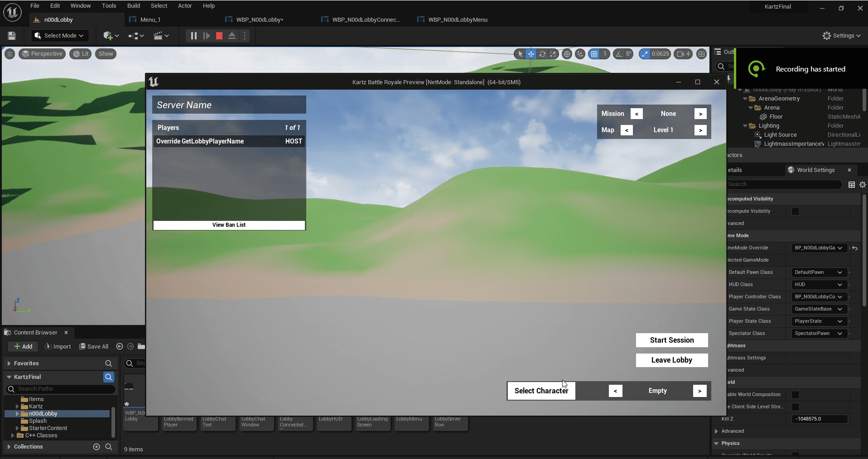This screenshot has width=868, height=459.
Task: Click next character arrow beside Empty
Action: [699, 391]
